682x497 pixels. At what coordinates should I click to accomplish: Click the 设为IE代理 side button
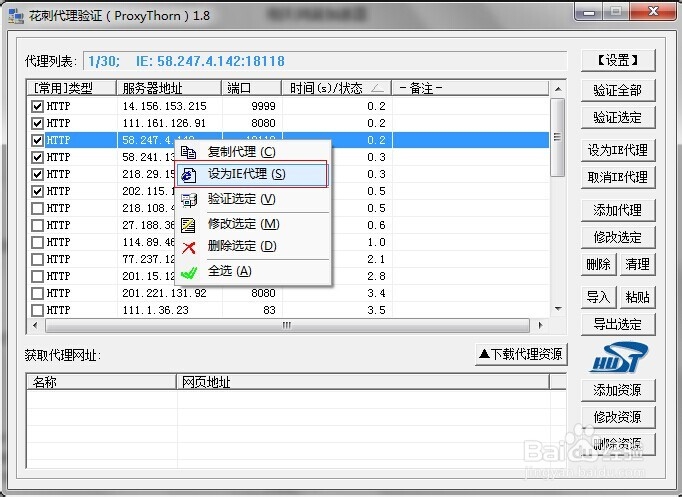(x=618, y=150)
